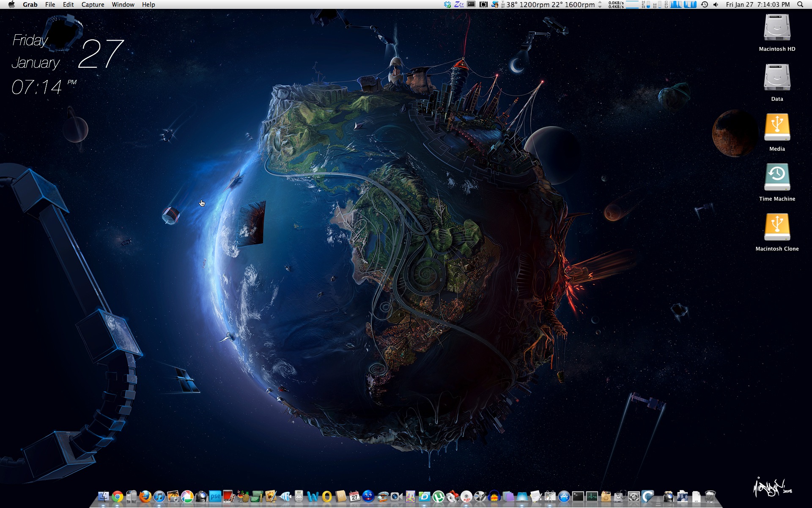
Task: Open iCal calendar from the dock
Action: [355, 496]
